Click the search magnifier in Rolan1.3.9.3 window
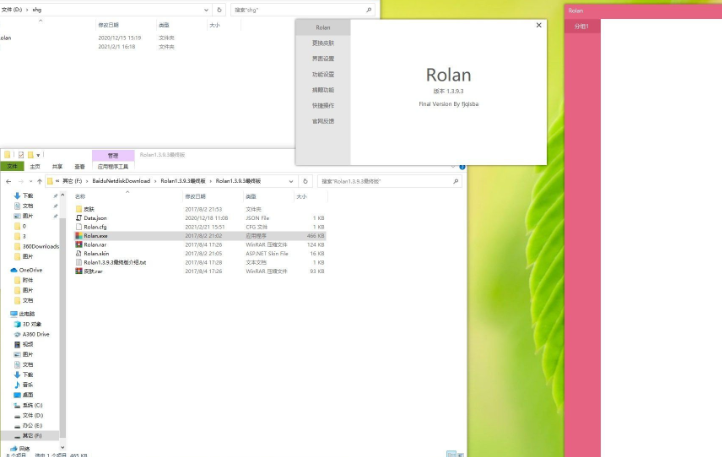This screenshot has height=457, width=722. 455,182
